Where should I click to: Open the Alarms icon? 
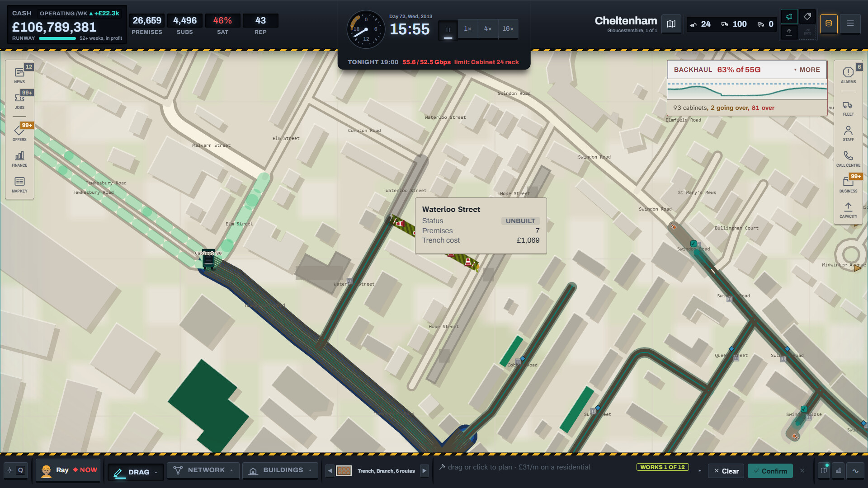click(848, 75)
